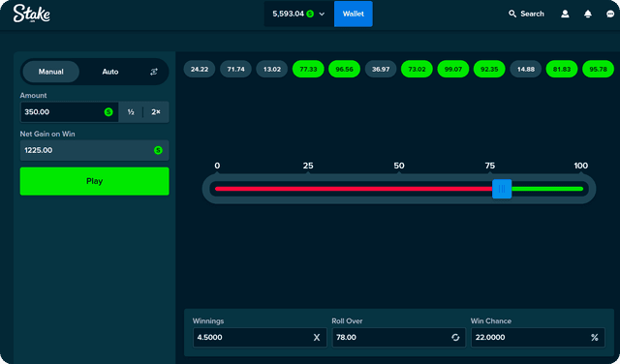This screenshot has width=620, height=364.
Task: Focus the Win Chance field 22.0000
Action: [x=538, y=338]
